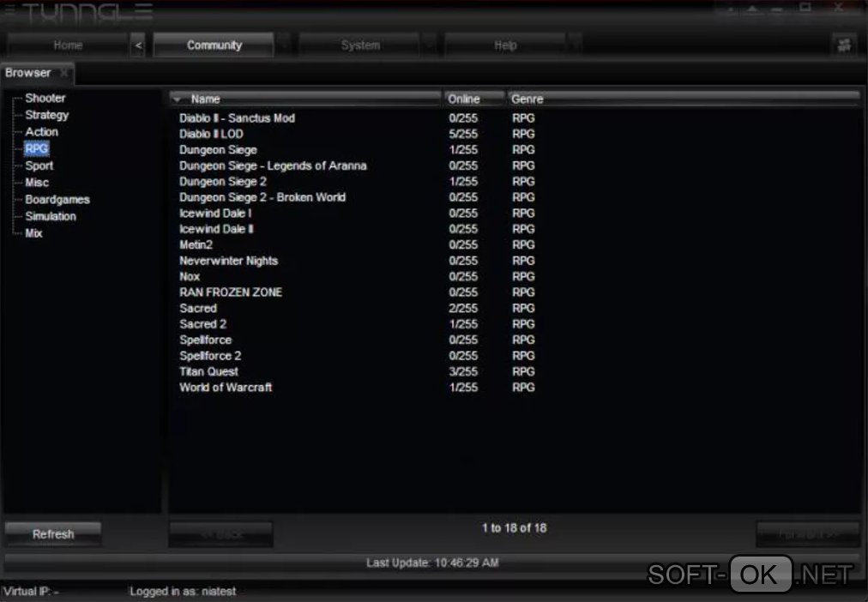The image size is (868, 602).
Task: Select the Simulation category
Action: tap(51, 216)
